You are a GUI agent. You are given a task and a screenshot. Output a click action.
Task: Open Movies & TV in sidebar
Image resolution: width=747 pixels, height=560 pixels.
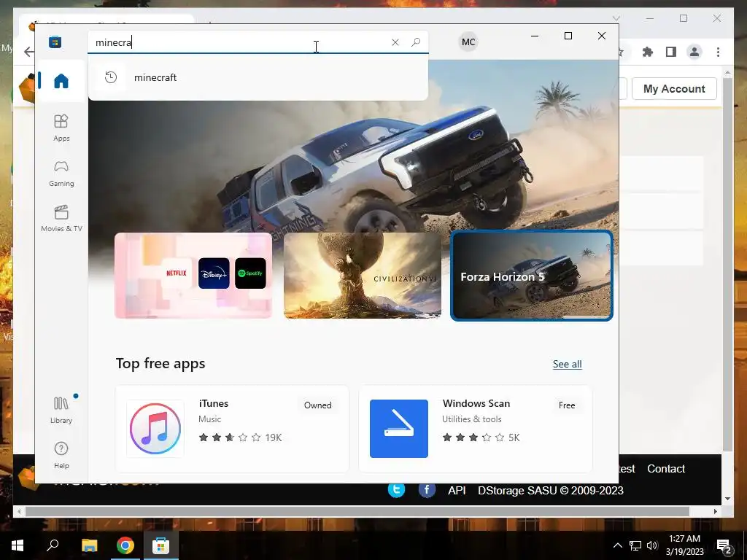(x=61, y=219)
